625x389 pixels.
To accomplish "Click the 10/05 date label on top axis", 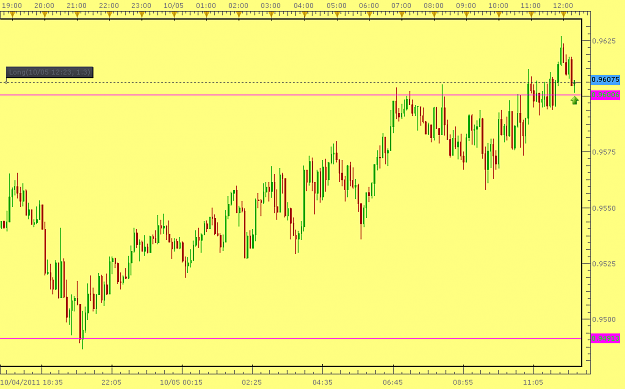I will 173,6.
